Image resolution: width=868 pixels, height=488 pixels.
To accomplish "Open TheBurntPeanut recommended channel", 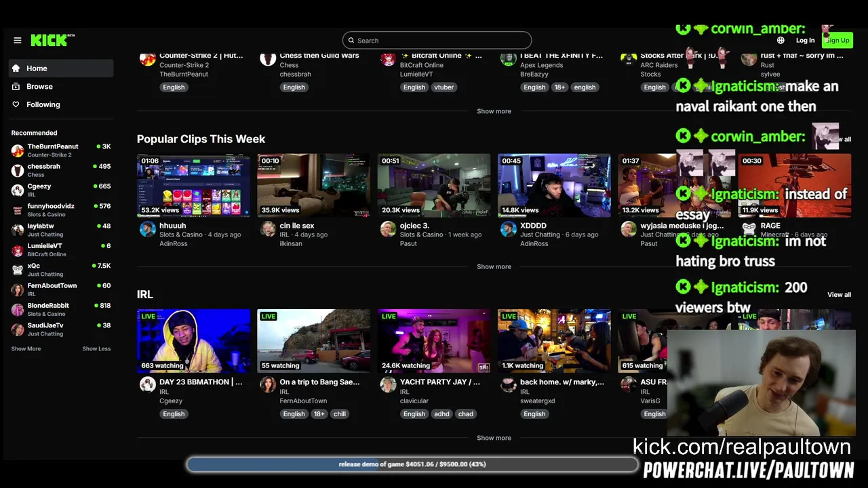I will point(61,150).
